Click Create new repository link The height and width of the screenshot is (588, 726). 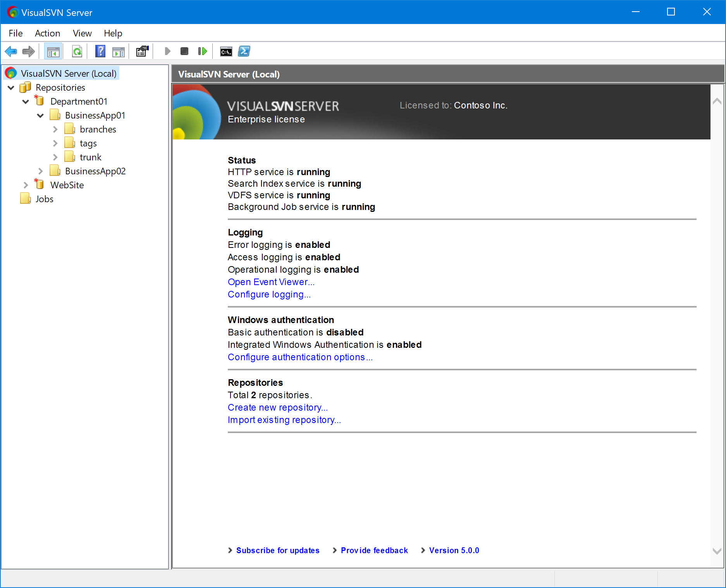[x=277, y=407]
